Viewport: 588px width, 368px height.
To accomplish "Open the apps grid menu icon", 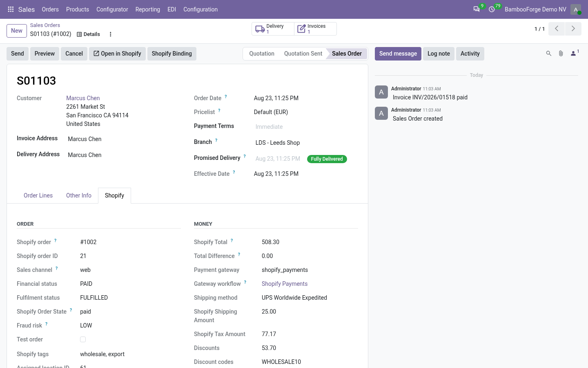I will click(x=11, y=9).
